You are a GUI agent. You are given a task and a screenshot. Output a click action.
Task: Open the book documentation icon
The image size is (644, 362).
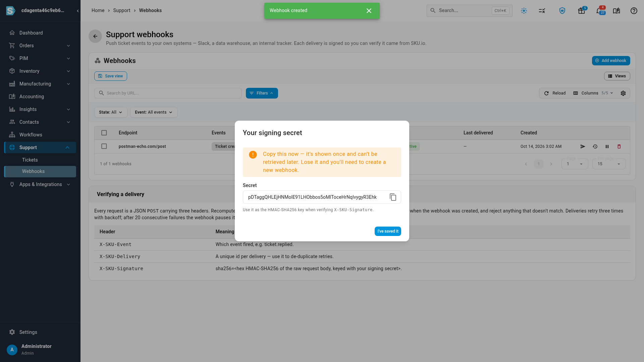coord(616,11)
